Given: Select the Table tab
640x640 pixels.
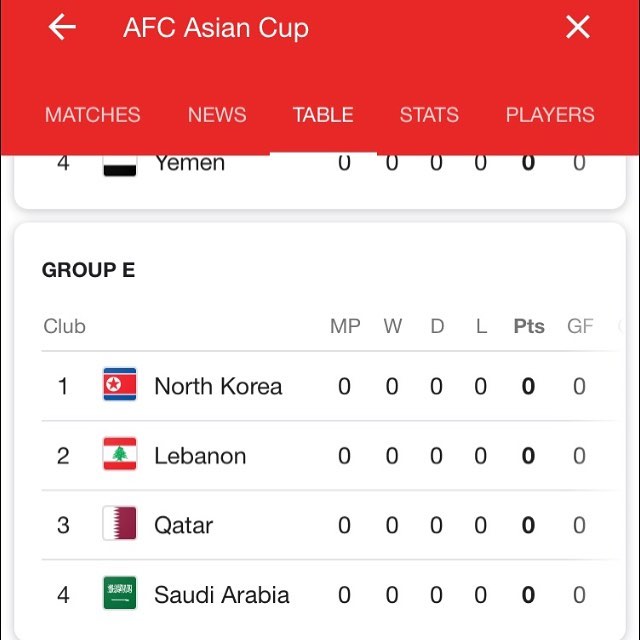Looking at the screenshot, I should tap(323, 115).
